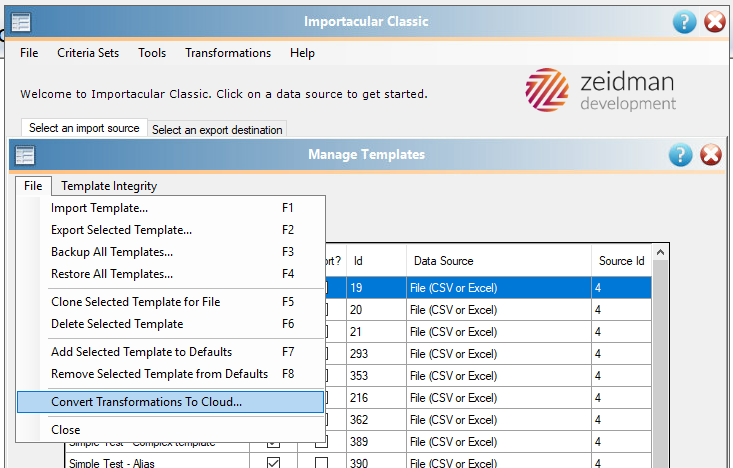Choose Backup All Templates menu entry
Screen dimensions: 733x468
pyautogui.click(x=111, y=252)
